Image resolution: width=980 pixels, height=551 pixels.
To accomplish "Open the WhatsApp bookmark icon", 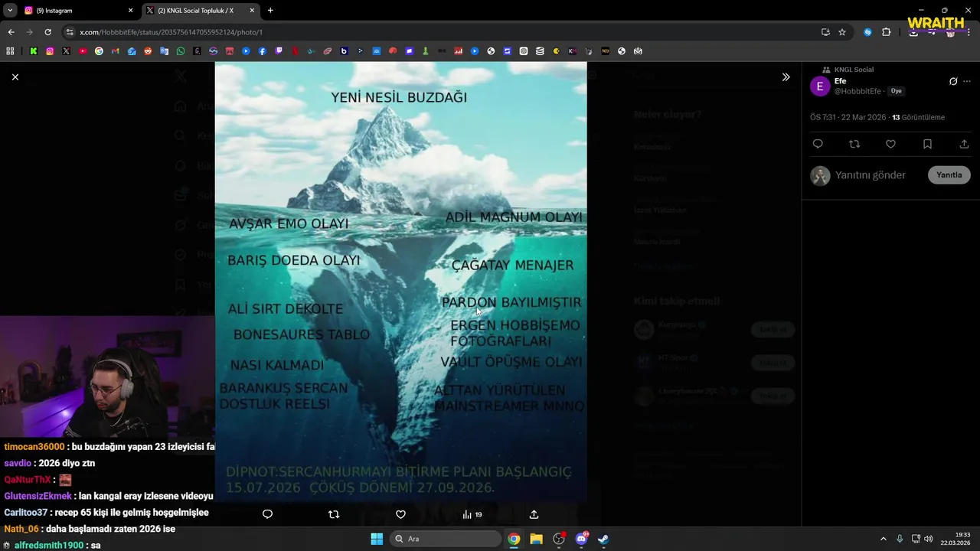I will coord(181,51).
